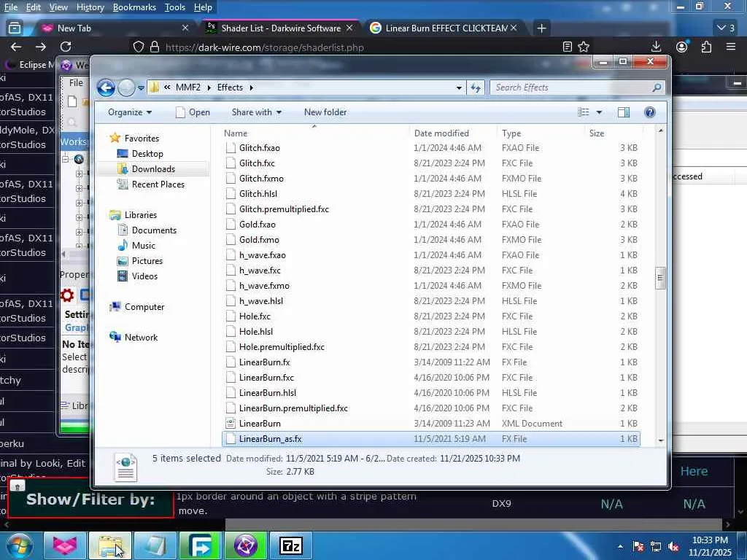Click the file list scroll down arrow
747x560 pixels.
tap(660, 440)
